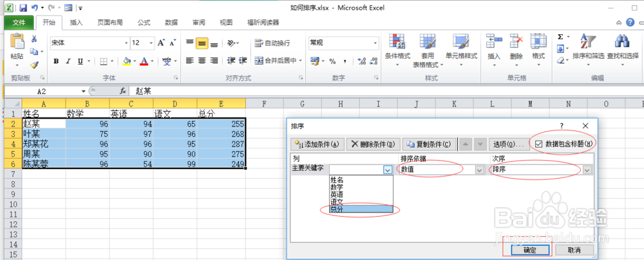
Task: Switch to the 页面布局 ribbon tab
Action: (109, 23)
